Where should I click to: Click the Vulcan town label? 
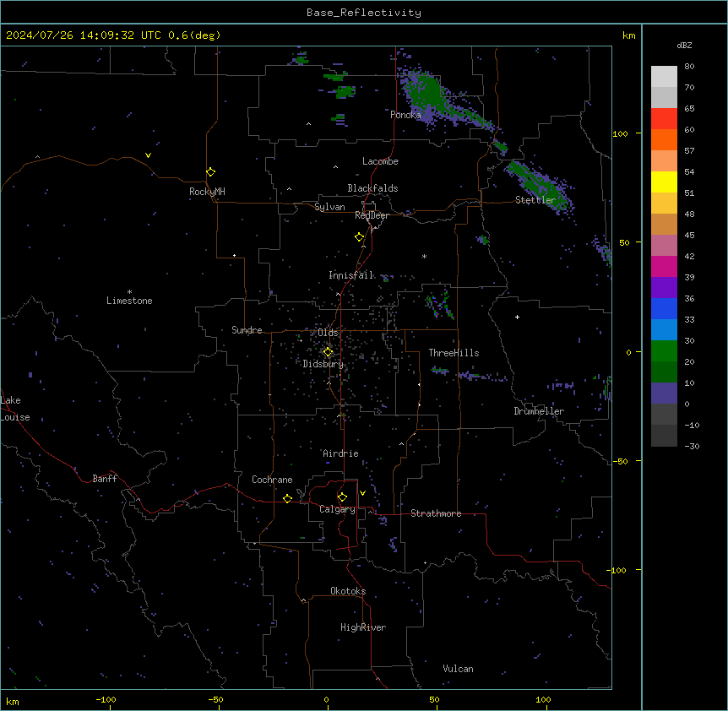[x=458, y=669]
